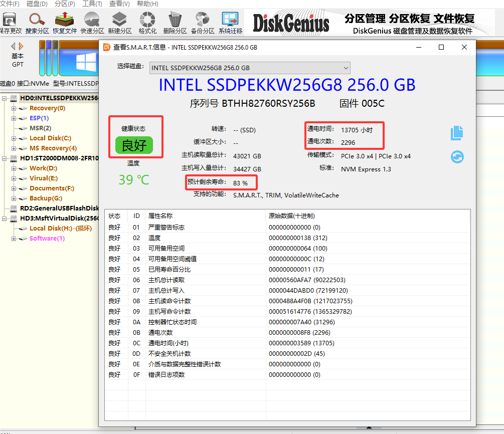The height and width of the screenshot is (434, 504).
Task: Click the green 良好 health status badge
Action: [134, 145]
